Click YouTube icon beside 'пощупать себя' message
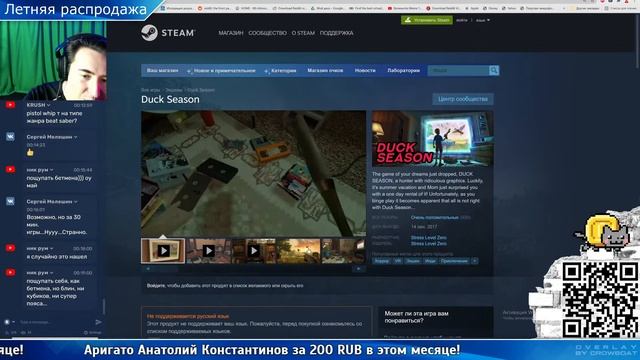The height and width of the screenshot is (360, 640). coord(10,272)
